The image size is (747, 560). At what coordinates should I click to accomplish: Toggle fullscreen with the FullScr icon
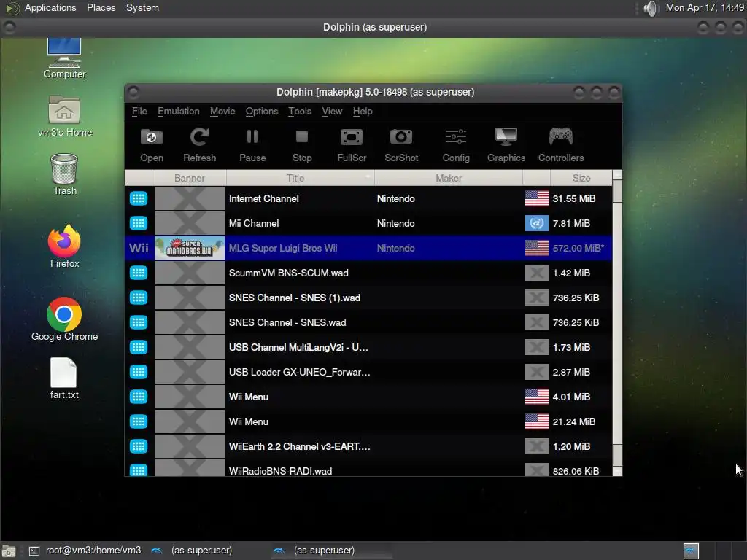pyautogui.click(x=352, y=145)
